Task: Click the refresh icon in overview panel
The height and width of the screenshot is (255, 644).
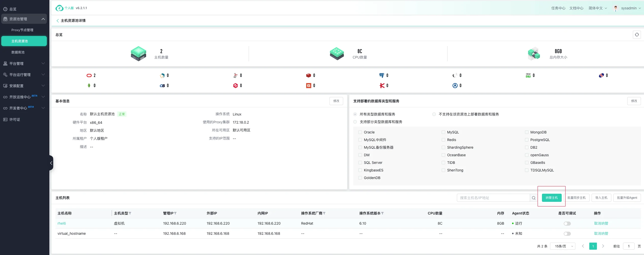Action: coord(637,35)
